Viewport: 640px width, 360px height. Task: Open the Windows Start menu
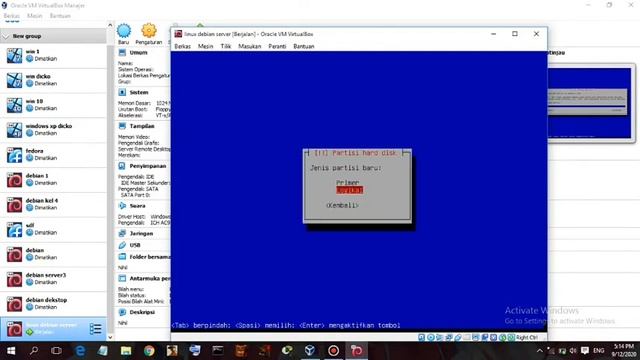(11, 351)
